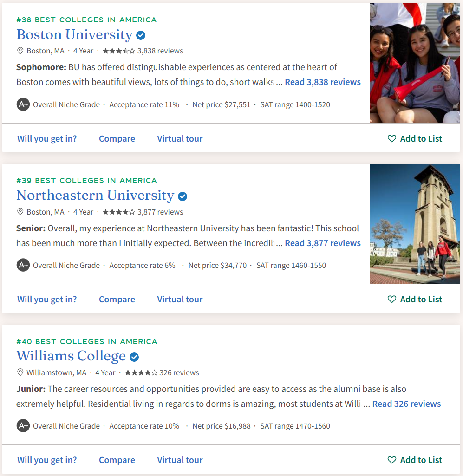Image resolution: width=463 pixels, height=476 pixels.
Task: Check 'Will you get in?' for Williams College
Action: [x=47, y=460]
